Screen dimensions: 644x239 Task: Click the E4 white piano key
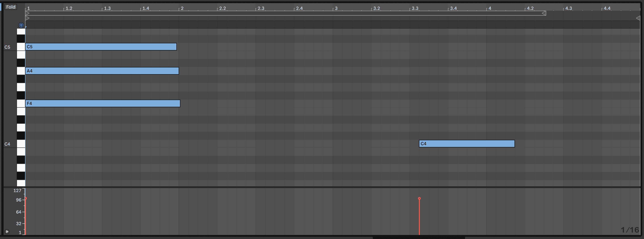21,111
